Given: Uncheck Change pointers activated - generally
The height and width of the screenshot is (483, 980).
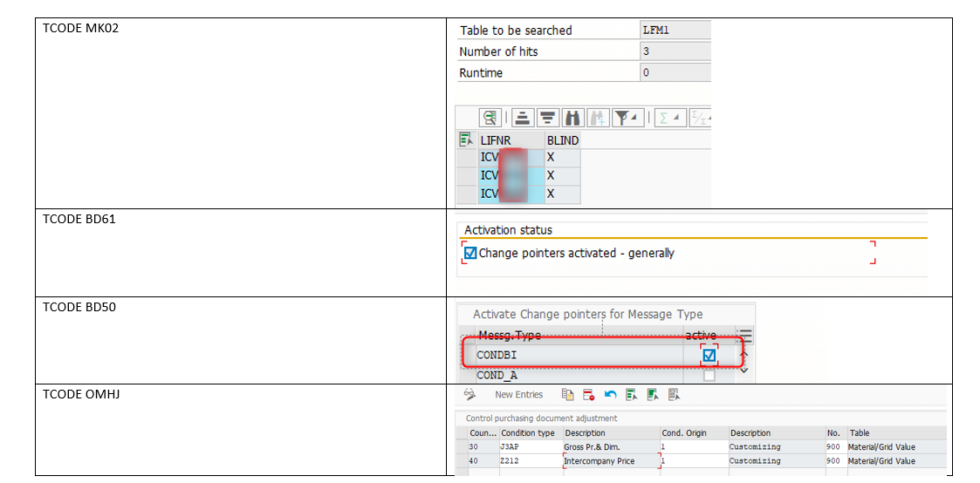Looking at the screenshot, I should point(471,253).
